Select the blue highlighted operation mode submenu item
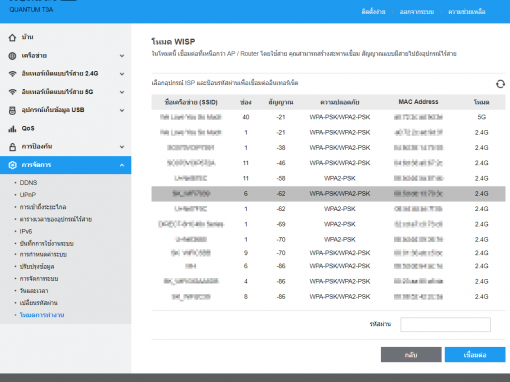Screen dimensions: 510x382 [42, 315]
